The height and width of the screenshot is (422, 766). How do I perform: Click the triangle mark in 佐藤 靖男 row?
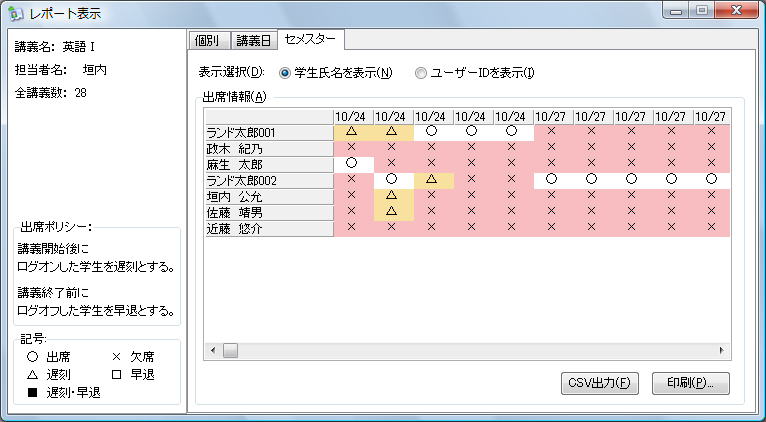point(391,212)
